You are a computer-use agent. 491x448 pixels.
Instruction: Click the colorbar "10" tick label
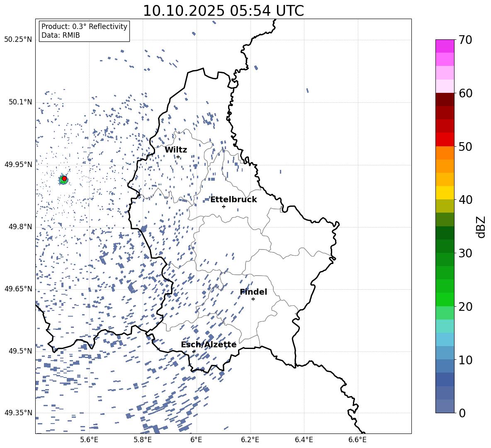tap(465, 360)
